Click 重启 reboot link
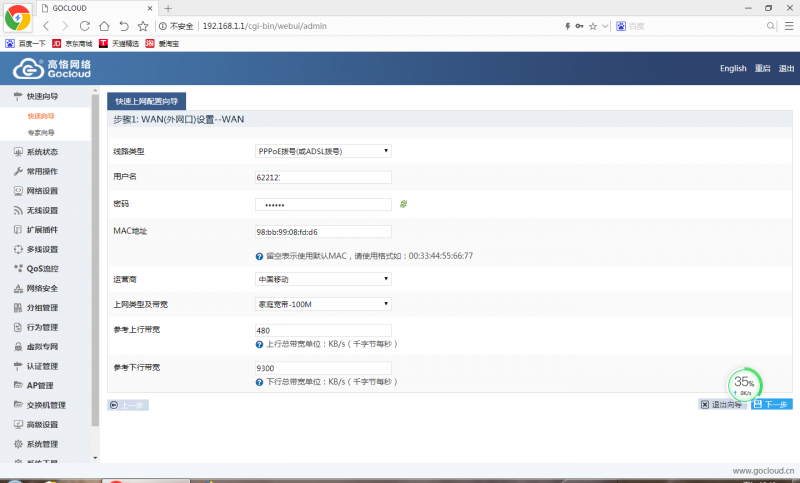 (762, 68)
